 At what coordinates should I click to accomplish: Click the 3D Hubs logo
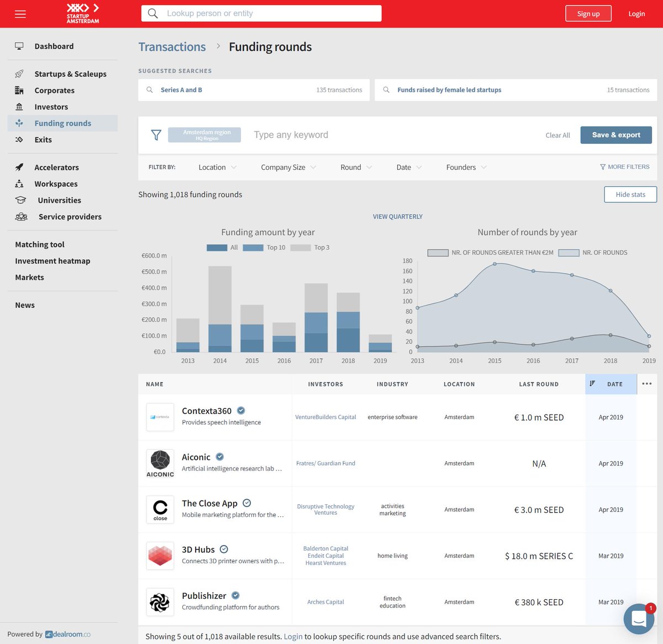[160, 556]
